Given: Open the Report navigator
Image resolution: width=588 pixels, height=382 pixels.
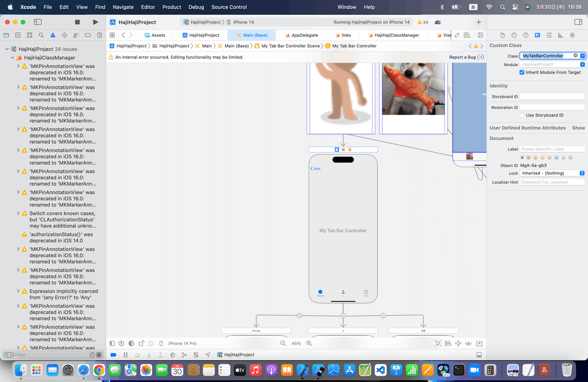Looking at the screenshot, I should tap(99, 35).
